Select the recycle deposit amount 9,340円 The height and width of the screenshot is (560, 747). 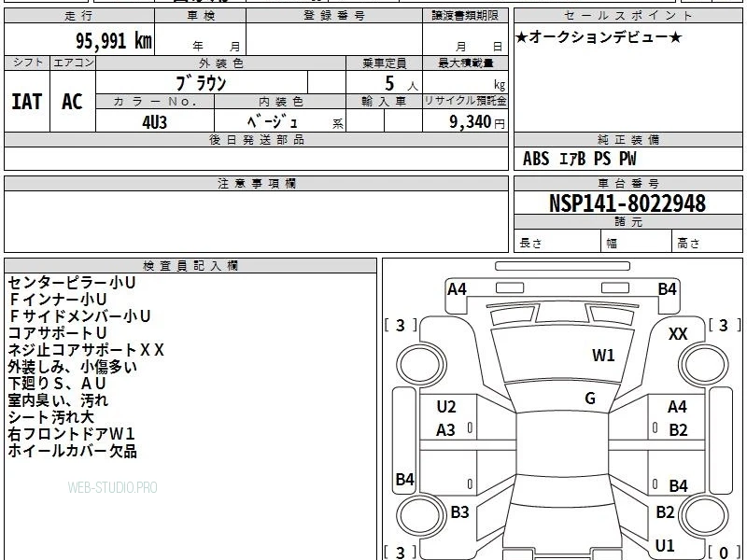tap(477, 122)
